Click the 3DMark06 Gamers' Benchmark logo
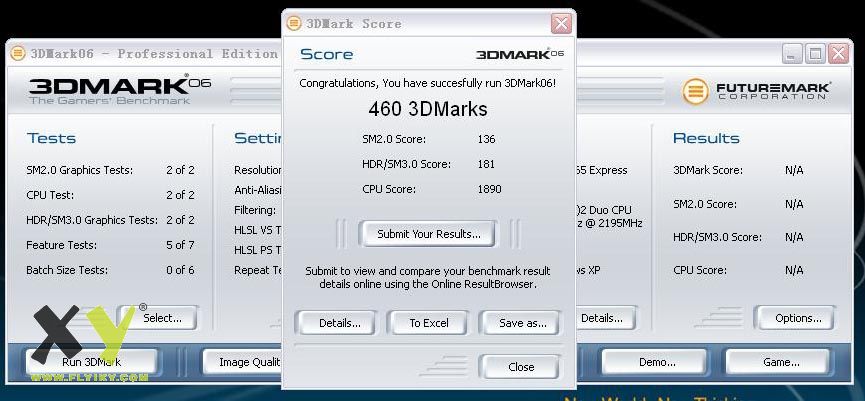This screenshot has width=865, height=401. click(120, 90)
